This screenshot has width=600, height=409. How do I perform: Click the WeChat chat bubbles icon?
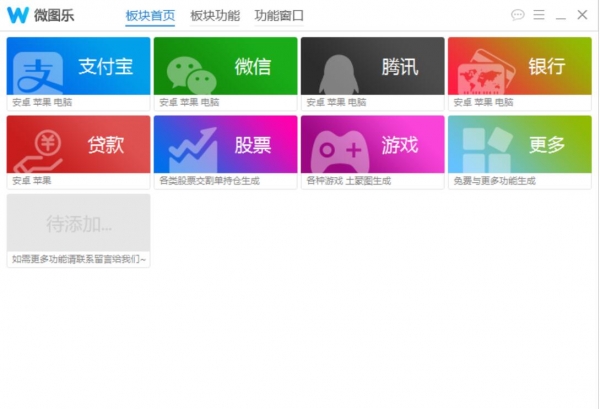192,75
